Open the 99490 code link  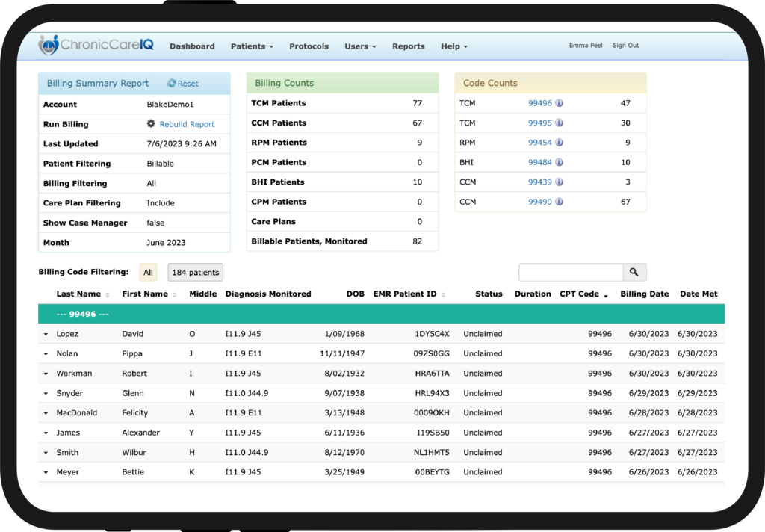click(539, 202)
